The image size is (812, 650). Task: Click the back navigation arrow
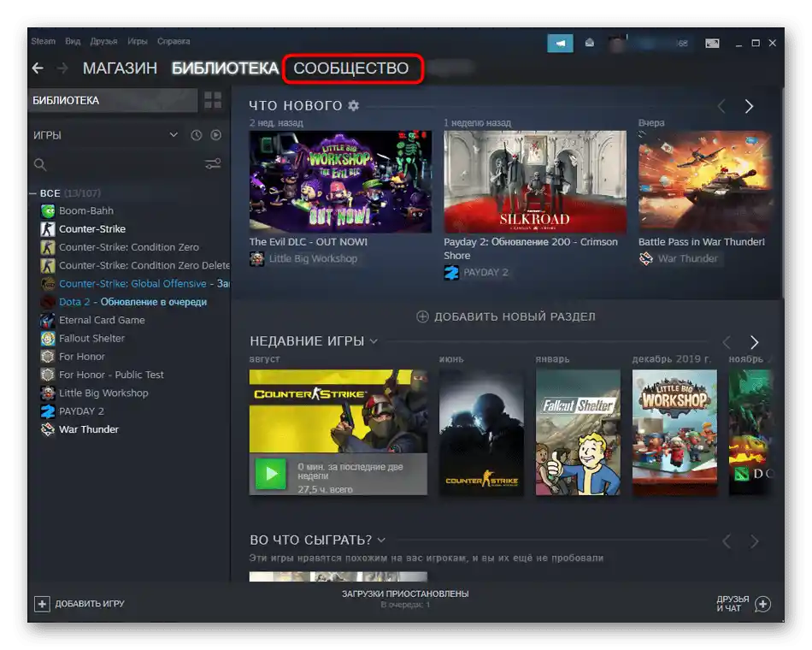pos(38,68)
